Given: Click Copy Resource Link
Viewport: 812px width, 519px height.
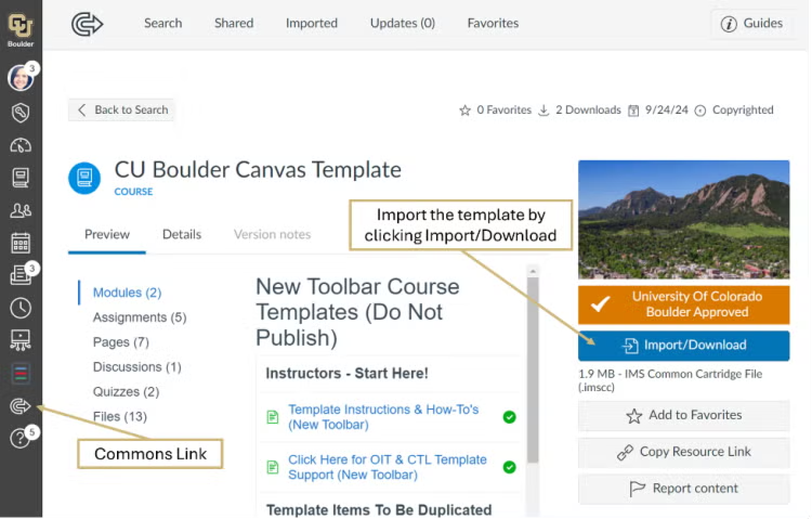Looking at the screenshot, I should coord(684,452).
